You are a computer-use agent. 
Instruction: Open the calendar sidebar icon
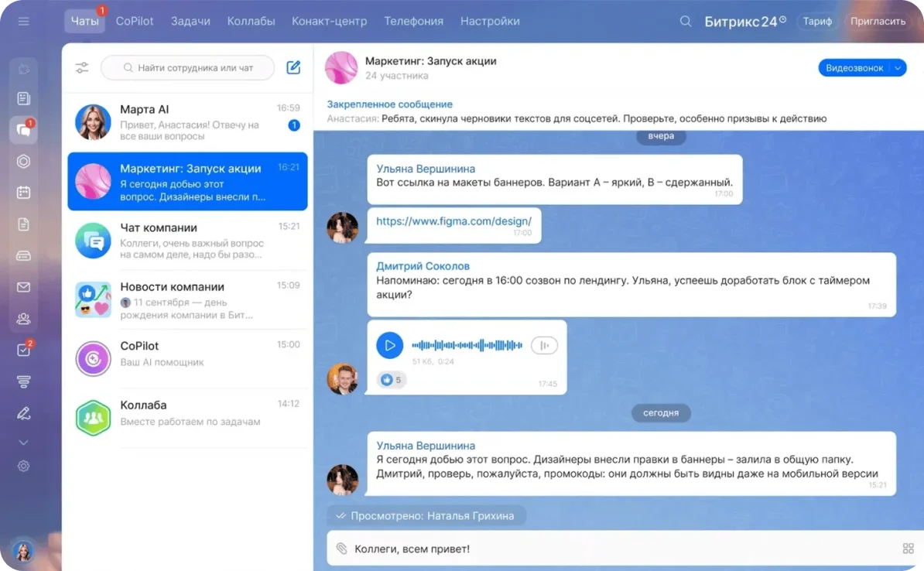(x=23, y=193)
